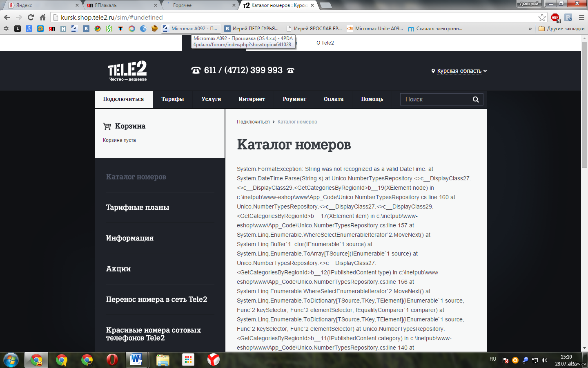Screen dimensions: 588x368
Task: Switch to the Горячее browser tab
Action: click(x=199, y=5)
